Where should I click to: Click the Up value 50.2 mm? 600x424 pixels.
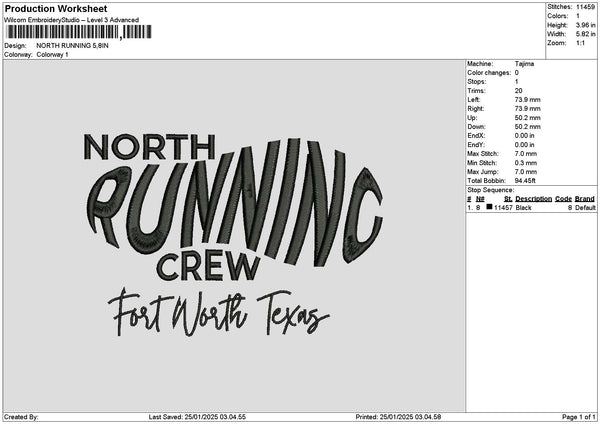tap(528, 118)
